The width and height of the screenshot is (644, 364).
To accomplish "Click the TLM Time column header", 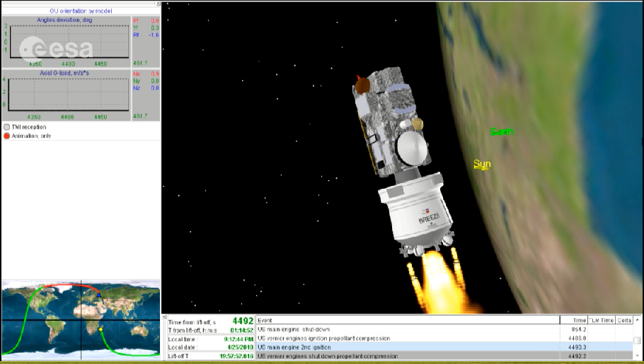I will coord(602,320).
